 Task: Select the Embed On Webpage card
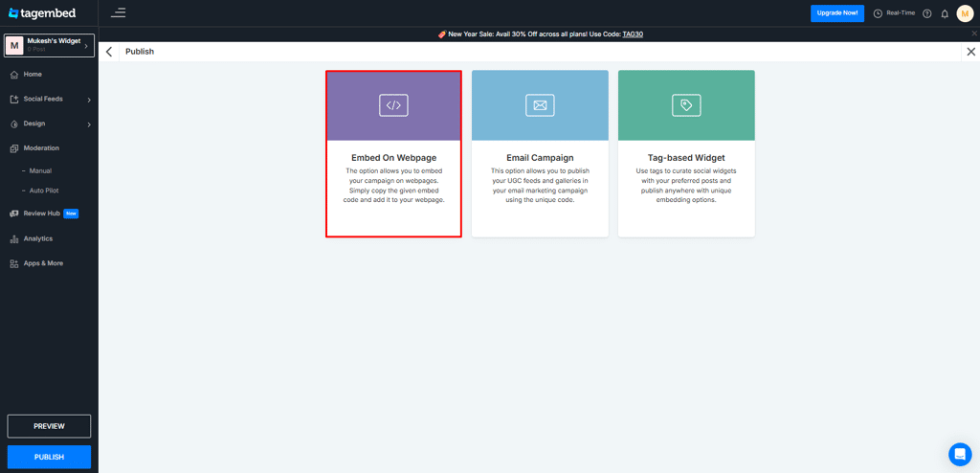(x=393, y=153)
